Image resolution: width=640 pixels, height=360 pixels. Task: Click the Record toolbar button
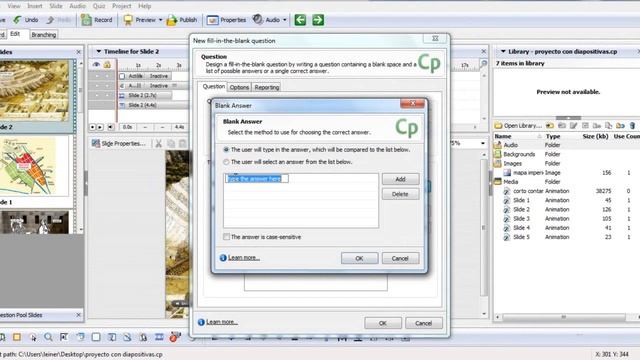tap(97, 20)
